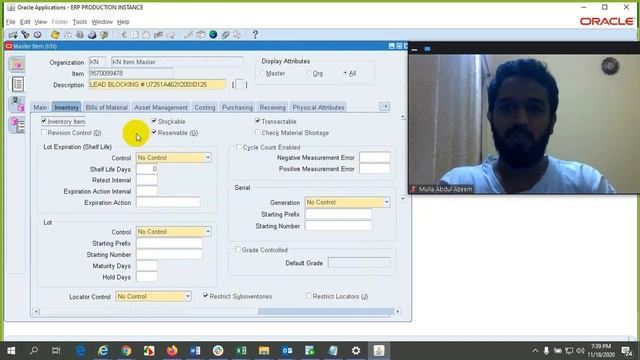The width and height of the screenshot is (640, 360).
Task: Open Firefox from the taskbar
Action: (x=172, y=351)
